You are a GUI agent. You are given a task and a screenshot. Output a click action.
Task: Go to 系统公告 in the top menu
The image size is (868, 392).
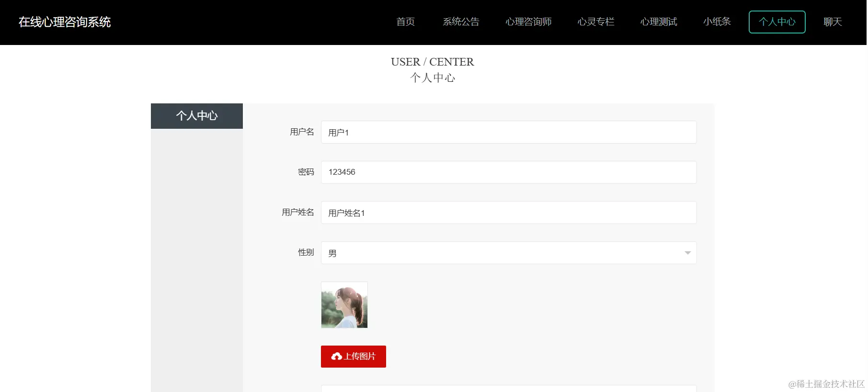[x=461, y=22]
